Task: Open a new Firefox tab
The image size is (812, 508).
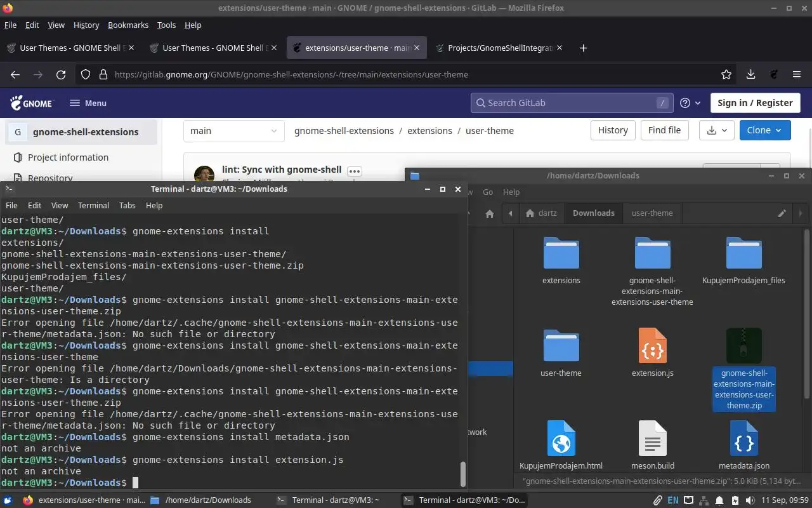Action: (583, 48)
